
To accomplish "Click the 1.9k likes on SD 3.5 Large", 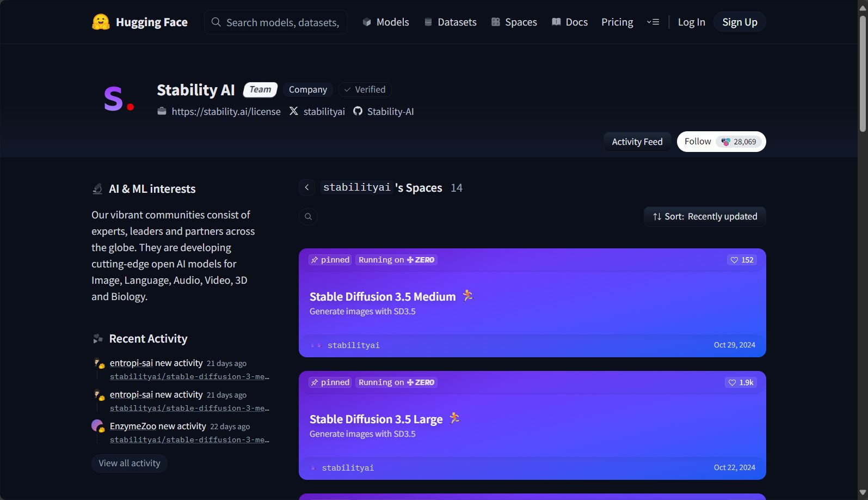I will click(741, 382).
